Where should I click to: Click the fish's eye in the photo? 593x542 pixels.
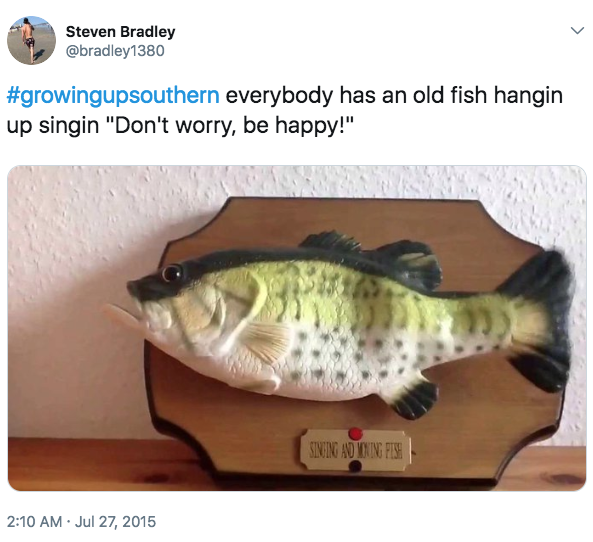[172, 273]
